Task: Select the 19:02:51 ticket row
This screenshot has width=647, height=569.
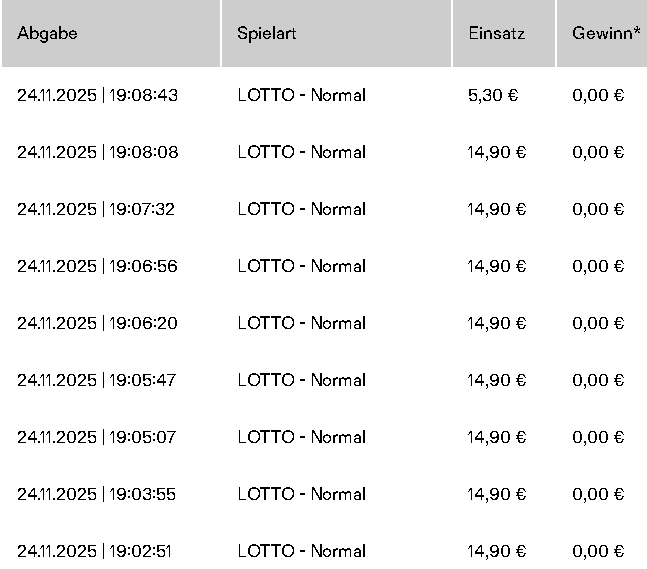Action: (97, 552)
